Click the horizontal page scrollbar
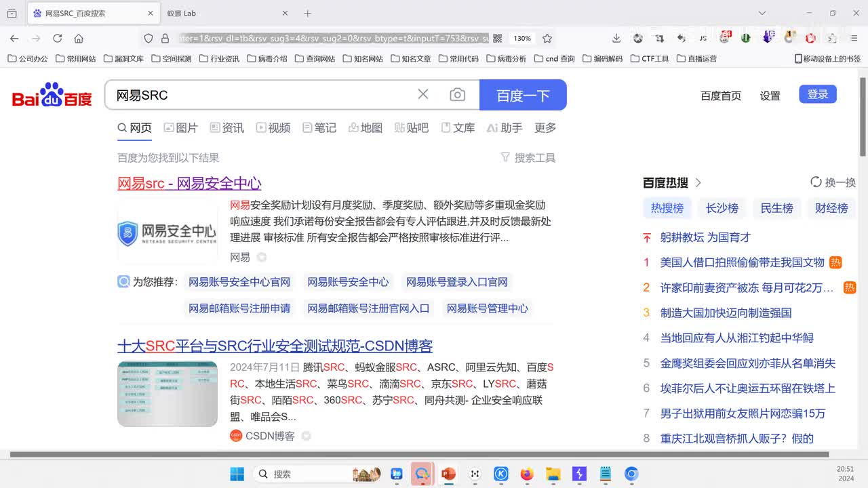 click(418, 454)
